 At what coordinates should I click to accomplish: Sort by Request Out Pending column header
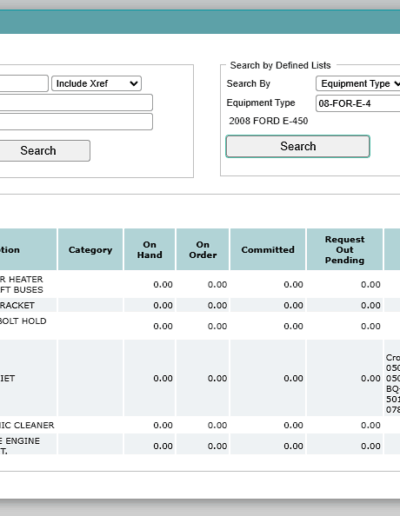point(345,250)
